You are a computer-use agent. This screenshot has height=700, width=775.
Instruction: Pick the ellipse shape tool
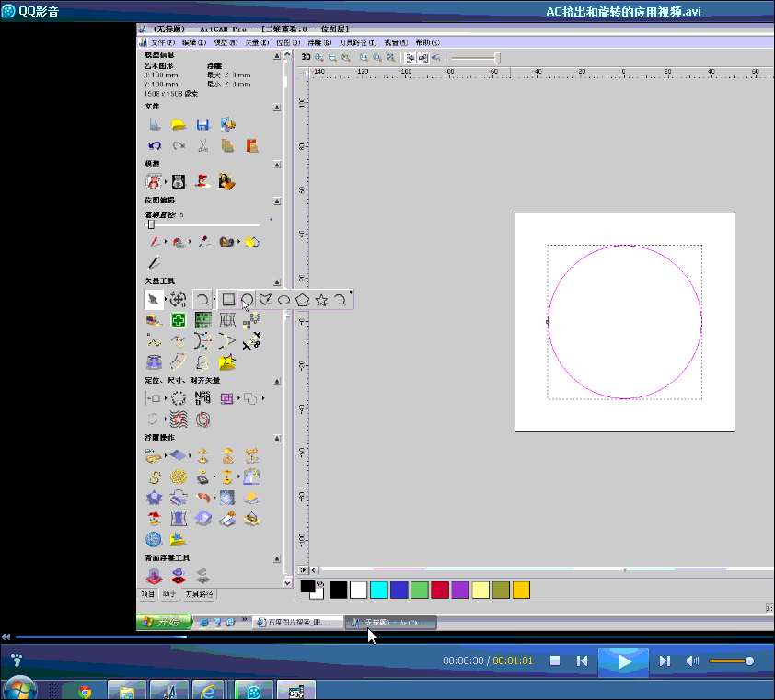[x=284, y=299]
